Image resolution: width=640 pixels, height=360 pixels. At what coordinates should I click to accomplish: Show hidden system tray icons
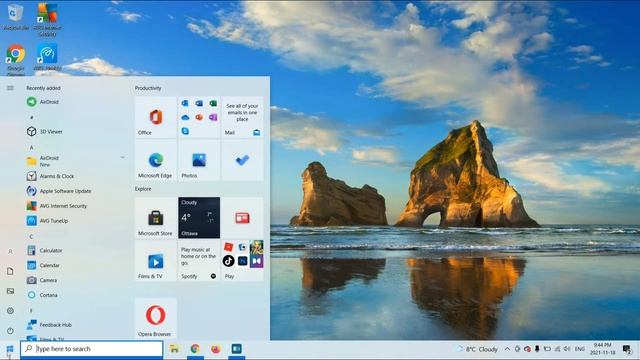pos(507,349)
